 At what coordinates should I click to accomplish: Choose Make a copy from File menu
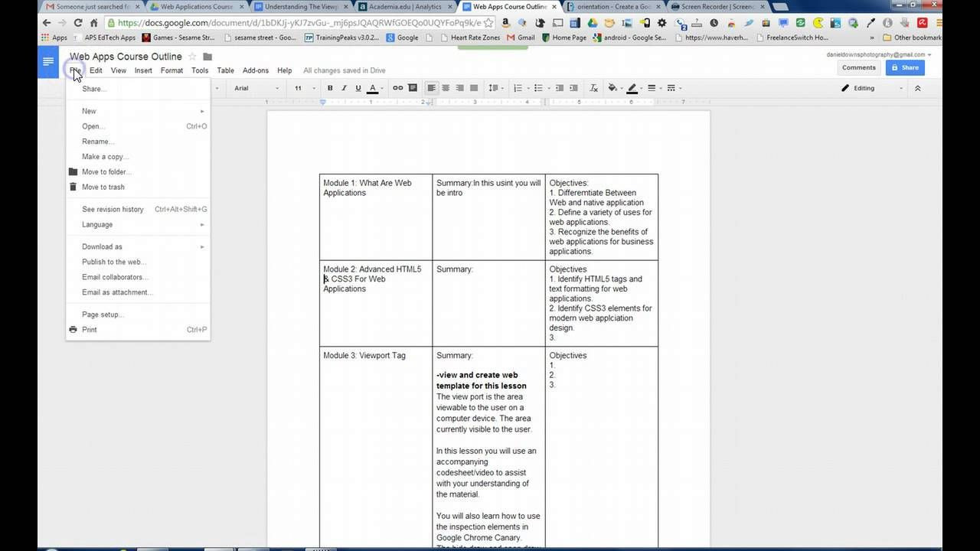point(138,157)
